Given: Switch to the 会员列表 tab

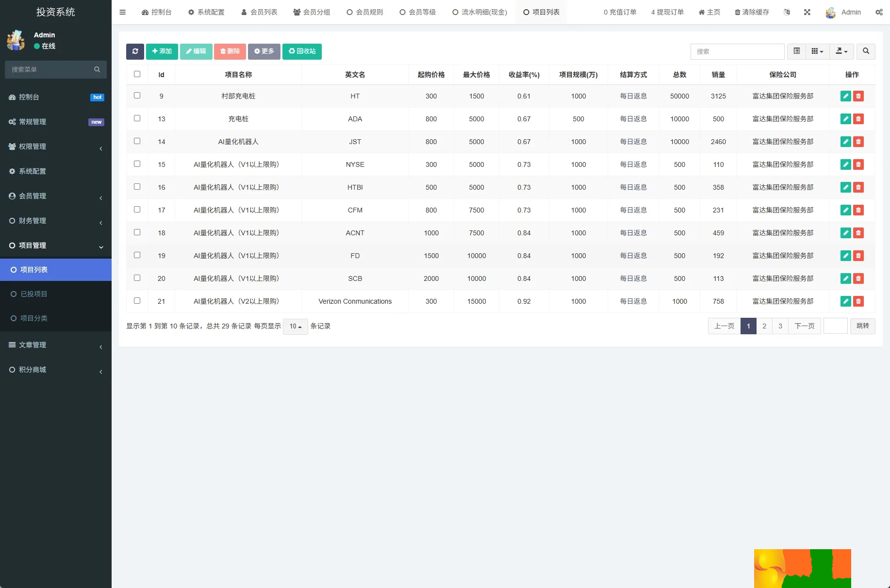Looking at the screenshot, I should point(259,12).
